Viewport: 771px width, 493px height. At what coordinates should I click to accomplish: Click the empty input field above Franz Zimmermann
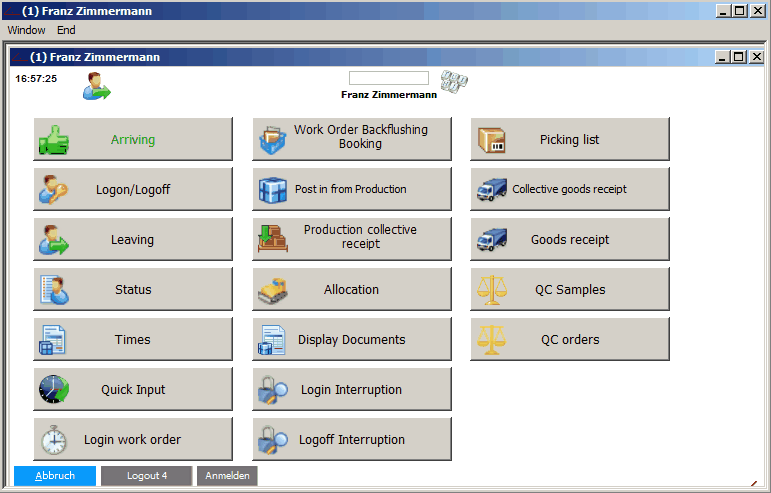tap(388, 78)
